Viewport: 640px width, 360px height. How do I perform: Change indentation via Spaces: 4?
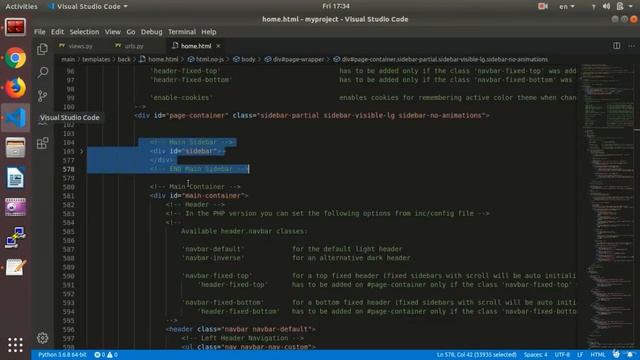[536, 355]
